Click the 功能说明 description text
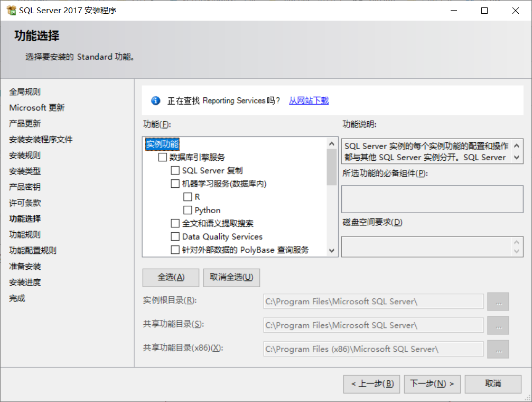 [x=426, y=152]
